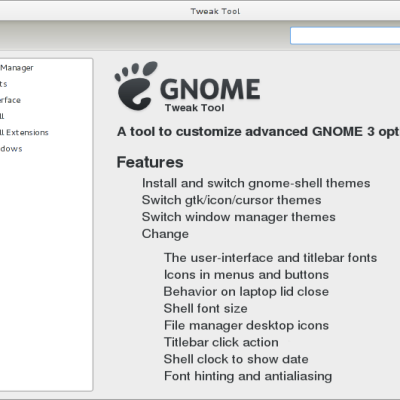Select the sidebar item ending in 'll'
Image resolution: width=400 pixels, height=400 pixels.
[x=2, y=116]
